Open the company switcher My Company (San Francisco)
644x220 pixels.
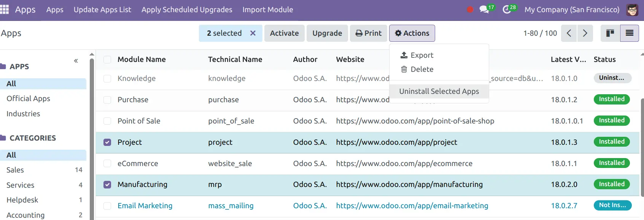(572, 9)
